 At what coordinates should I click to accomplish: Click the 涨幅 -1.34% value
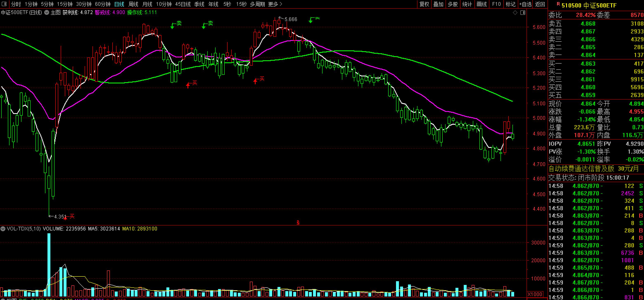pyautogui.click(x=586, y=120)
